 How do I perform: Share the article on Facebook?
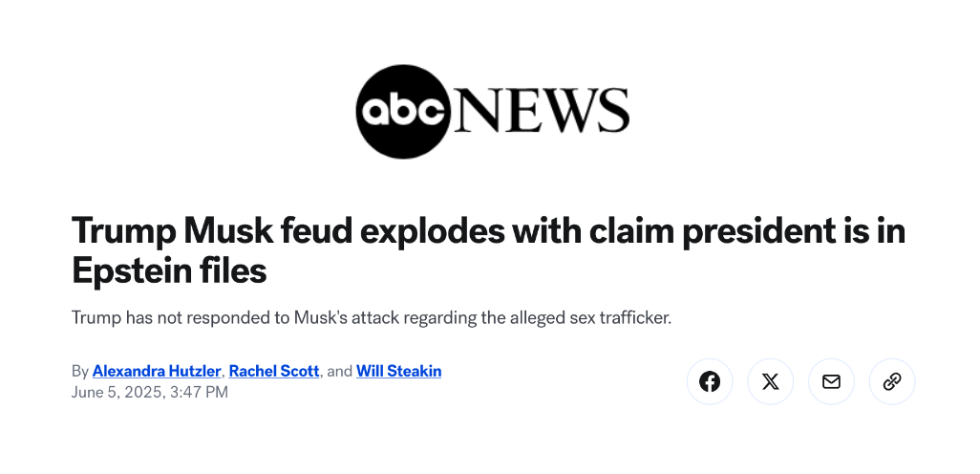click(x=710, y=381)
